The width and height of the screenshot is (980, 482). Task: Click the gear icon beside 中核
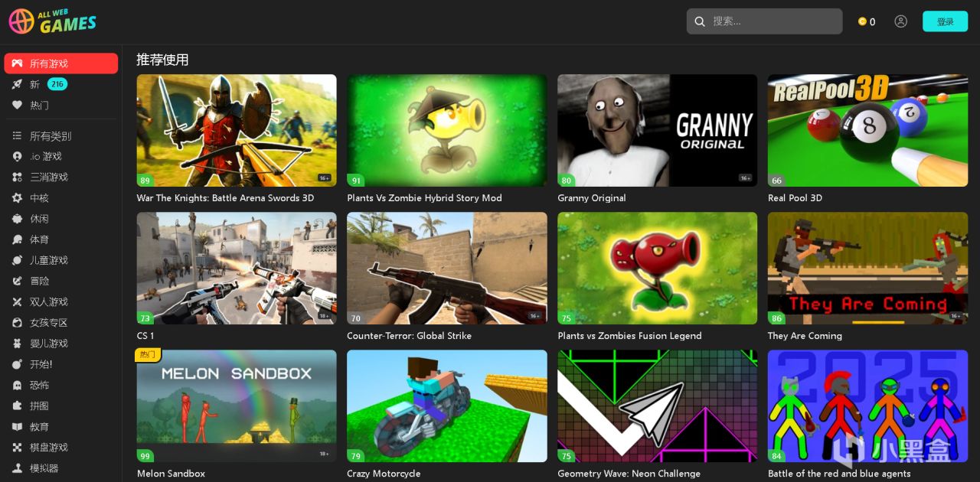click(17, 197)
